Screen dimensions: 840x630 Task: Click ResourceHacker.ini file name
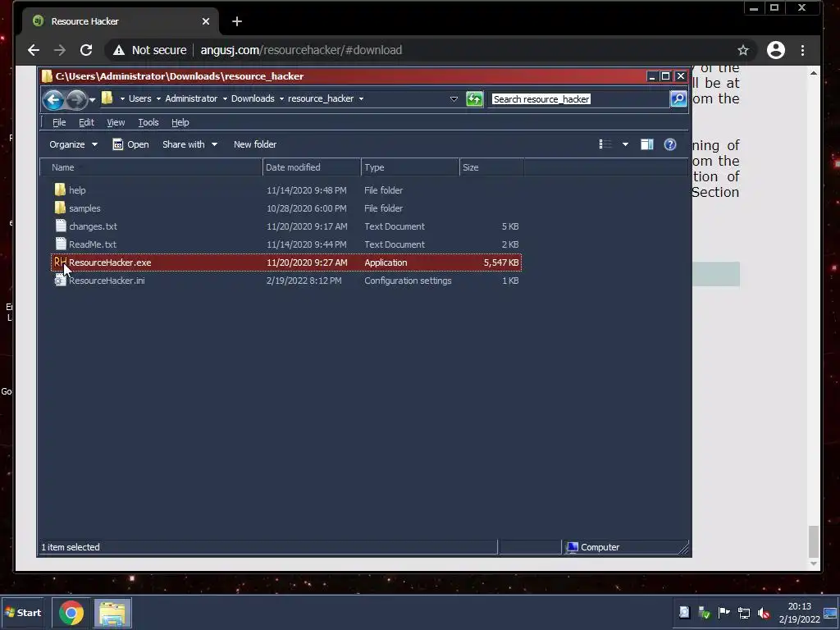point(107,281)
